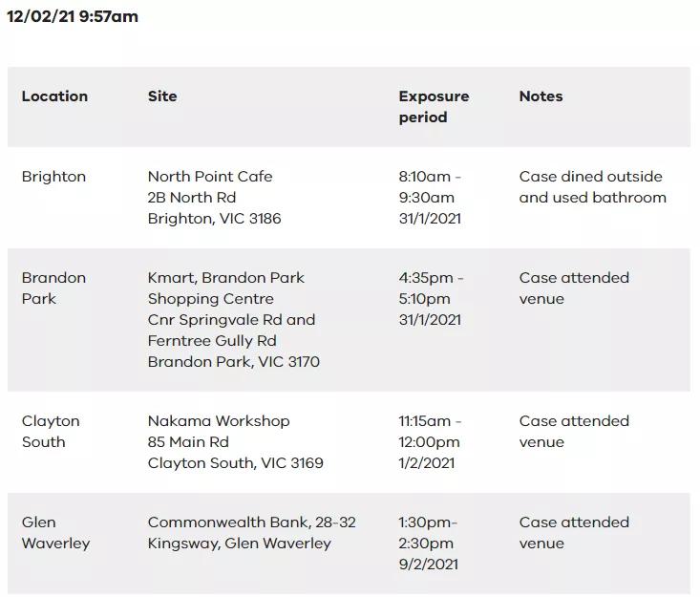The width and height of the screenshot is (700, 597).
Task: Click the 12/02/21 9:57am timestamp heading
Action: coord(73,16)
